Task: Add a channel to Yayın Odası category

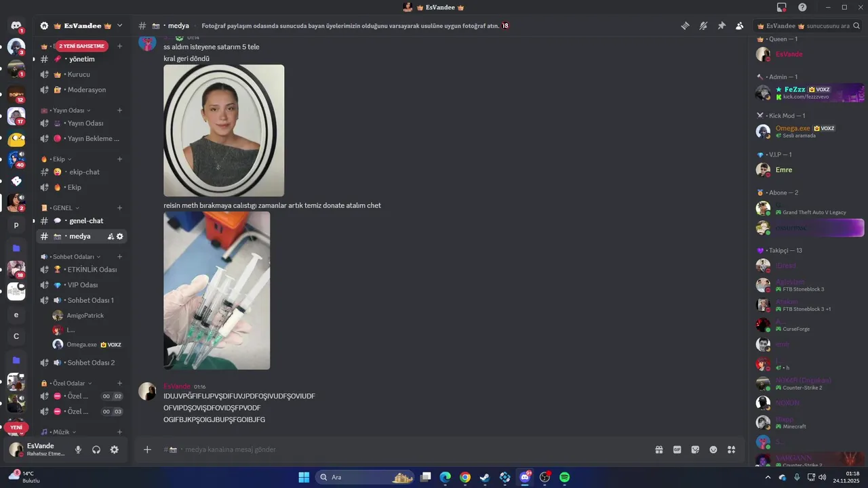Action: point(119,110)
